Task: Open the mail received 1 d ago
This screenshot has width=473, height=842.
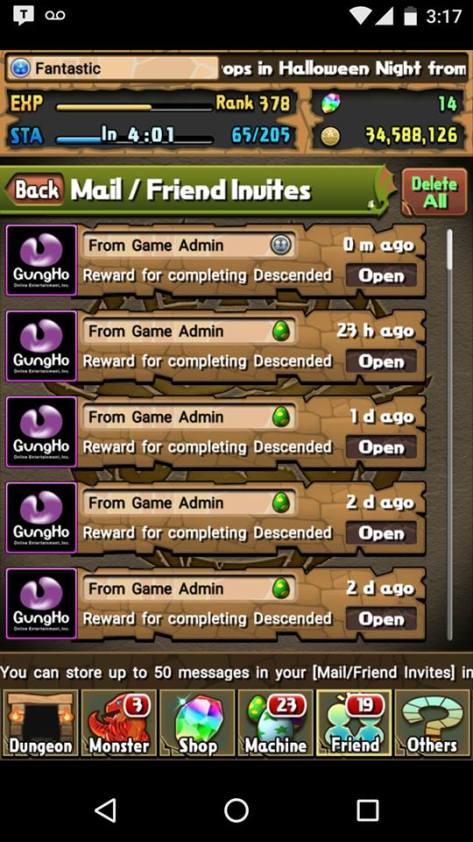Action: click(381, 447)
